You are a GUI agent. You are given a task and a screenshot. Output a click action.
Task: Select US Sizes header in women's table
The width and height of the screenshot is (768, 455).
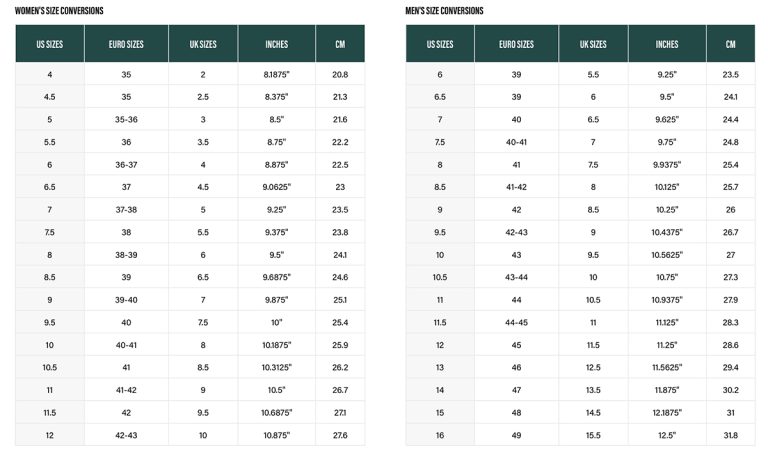click(49, 44)
